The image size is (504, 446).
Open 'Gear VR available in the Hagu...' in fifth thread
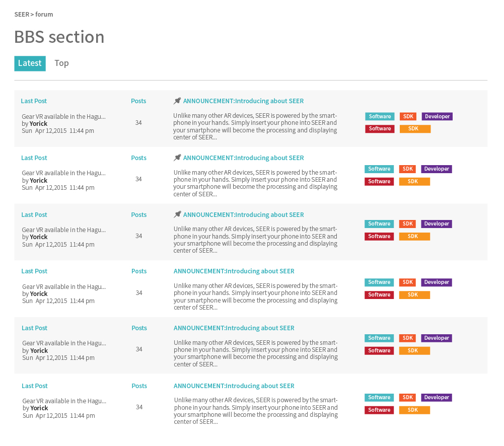point(64,343)
